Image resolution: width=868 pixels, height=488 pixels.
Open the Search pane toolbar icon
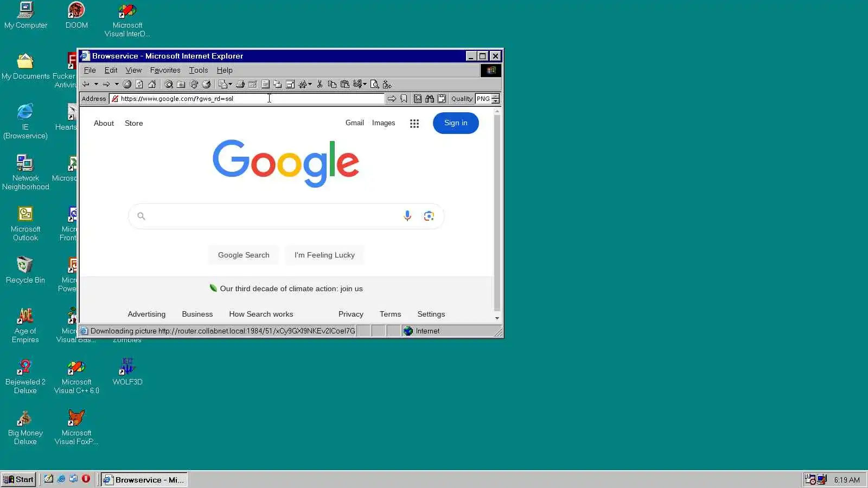pyautogui.click(x=169, y=84)
